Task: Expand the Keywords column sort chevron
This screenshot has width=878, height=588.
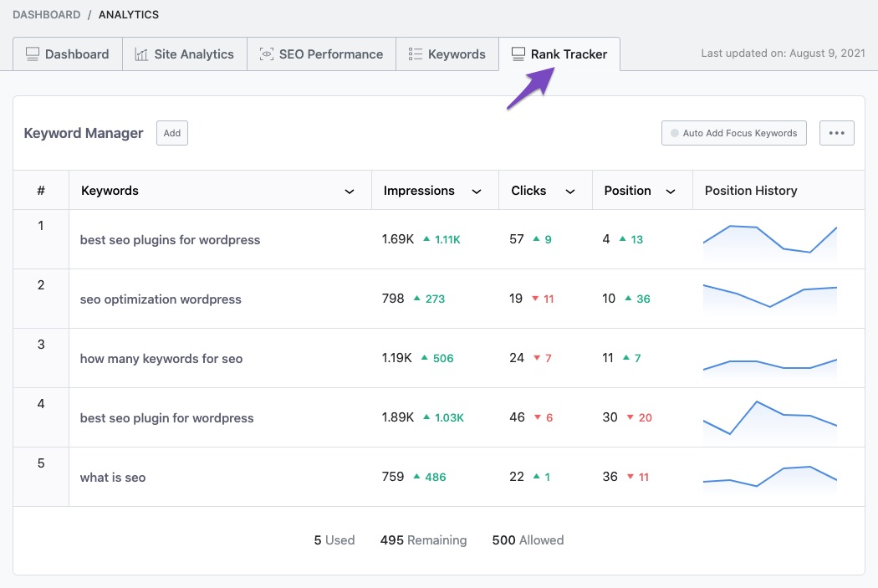Action: [x=350, y=192]
